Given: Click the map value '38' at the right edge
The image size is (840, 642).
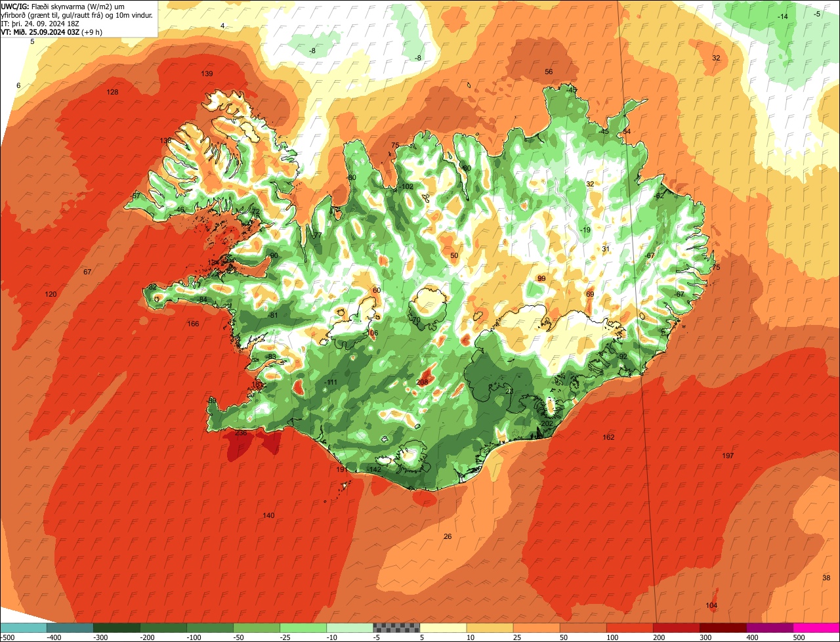Looking at the screenshot, I should [x=826, y=578].
